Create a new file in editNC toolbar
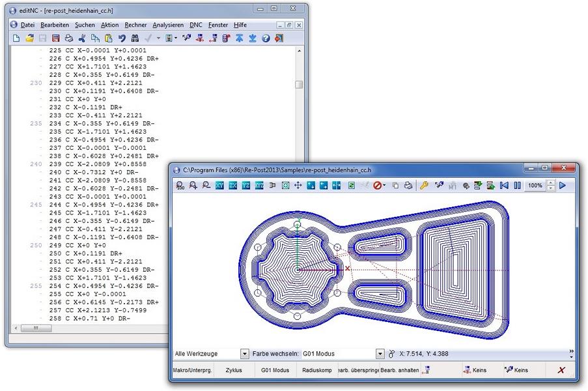 (16, 38)
